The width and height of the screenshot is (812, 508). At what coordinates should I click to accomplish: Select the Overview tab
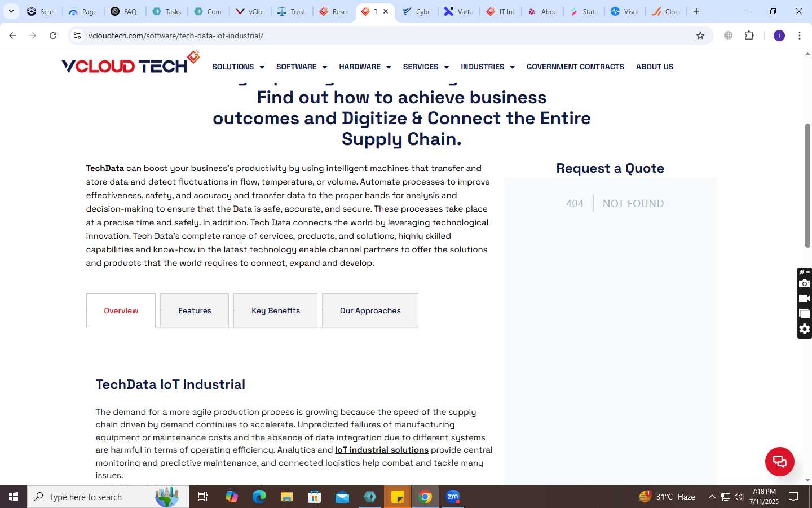121,310
